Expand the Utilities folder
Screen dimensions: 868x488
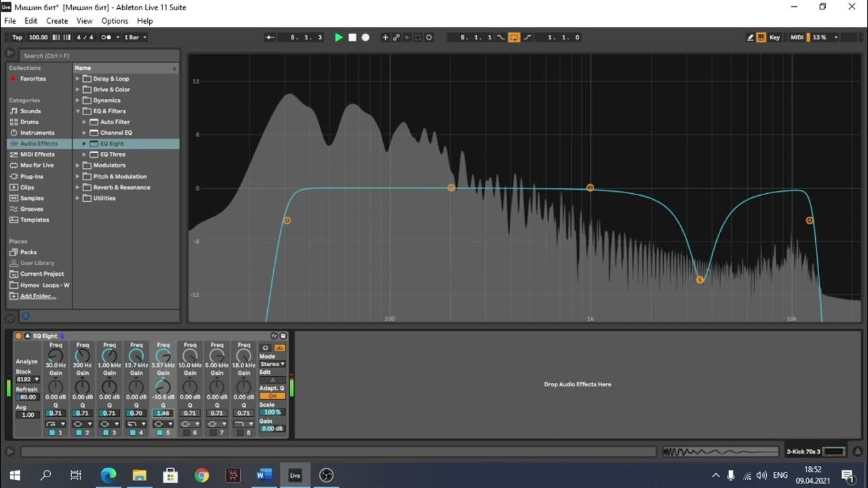coord(77,198)
